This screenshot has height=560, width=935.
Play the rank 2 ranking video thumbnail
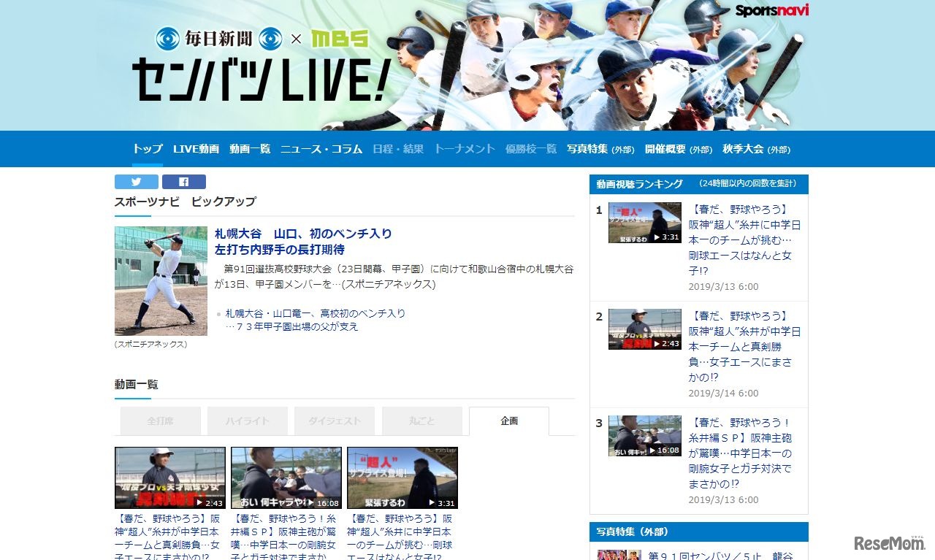645,329
